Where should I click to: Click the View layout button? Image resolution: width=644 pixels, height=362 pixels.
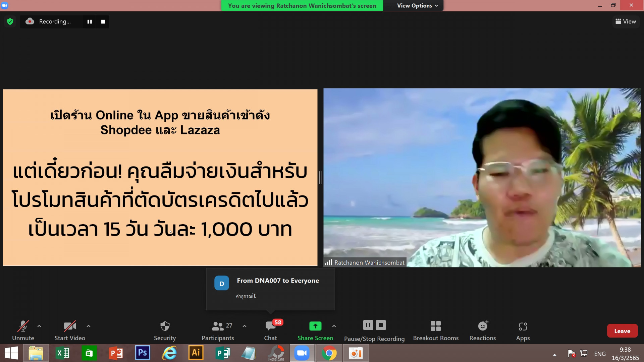[626, 21]
